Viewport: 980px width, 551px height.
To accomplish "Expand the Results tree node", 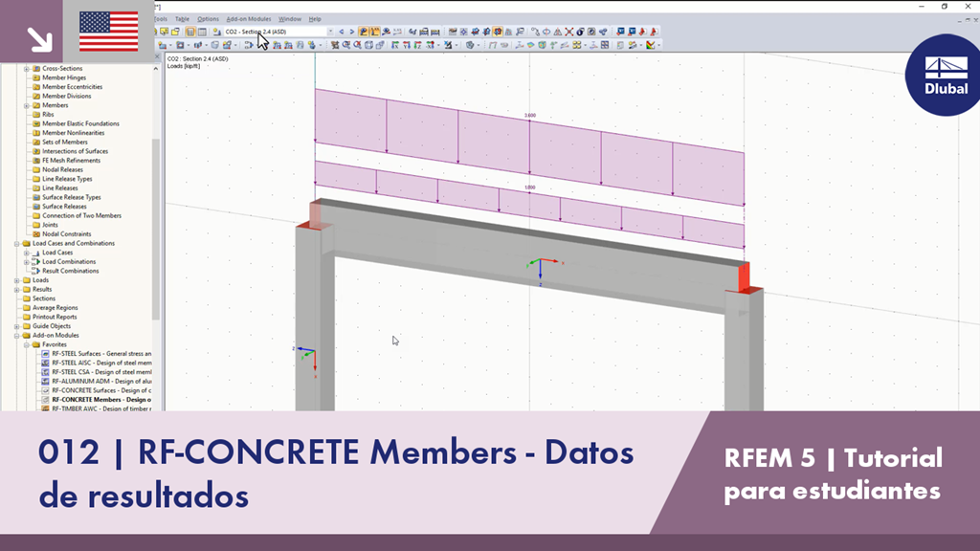I will pyautogui.click(x=17, y=290).
